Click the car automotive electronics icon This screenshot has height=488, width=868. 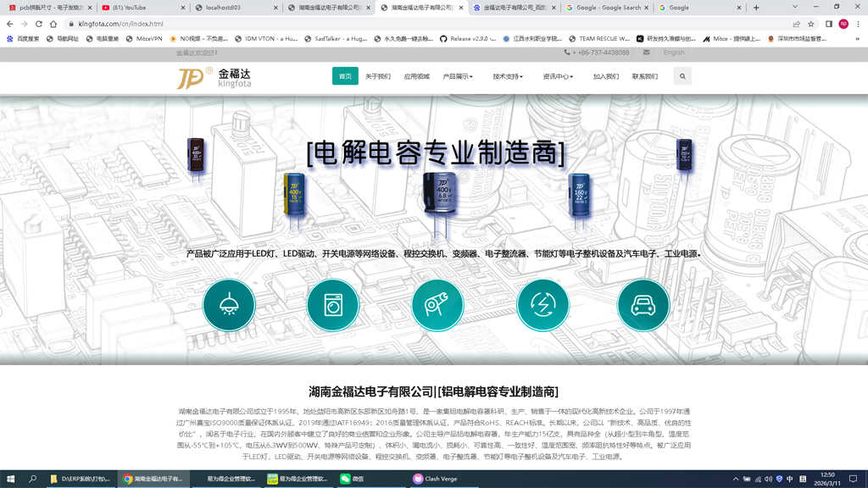coord(643,305)
